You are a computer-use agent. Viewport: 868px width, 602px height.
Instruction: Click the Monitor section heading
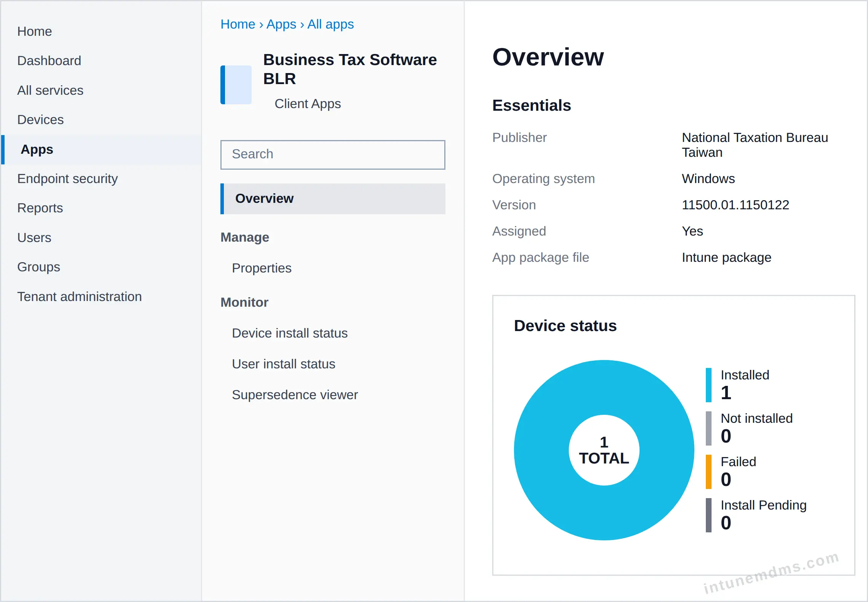click(x=244, y=302)
